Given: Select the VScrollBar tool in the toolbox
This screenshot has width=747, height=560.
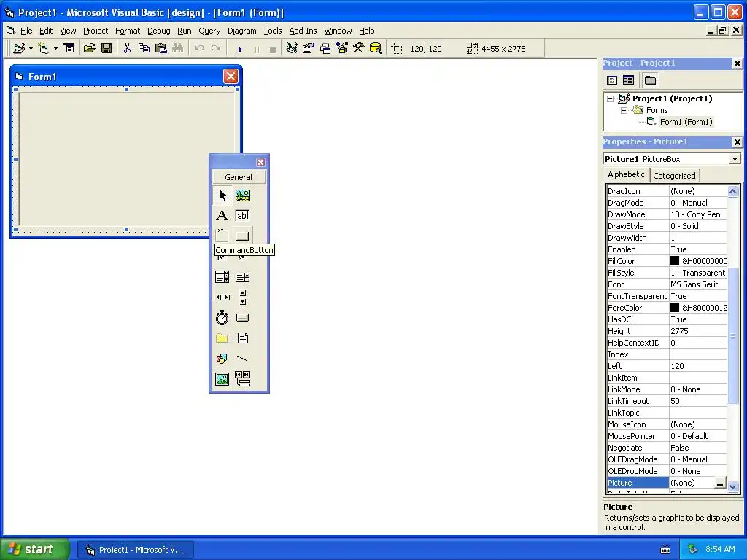Looking at the screenshot, I should pos(242,297).
